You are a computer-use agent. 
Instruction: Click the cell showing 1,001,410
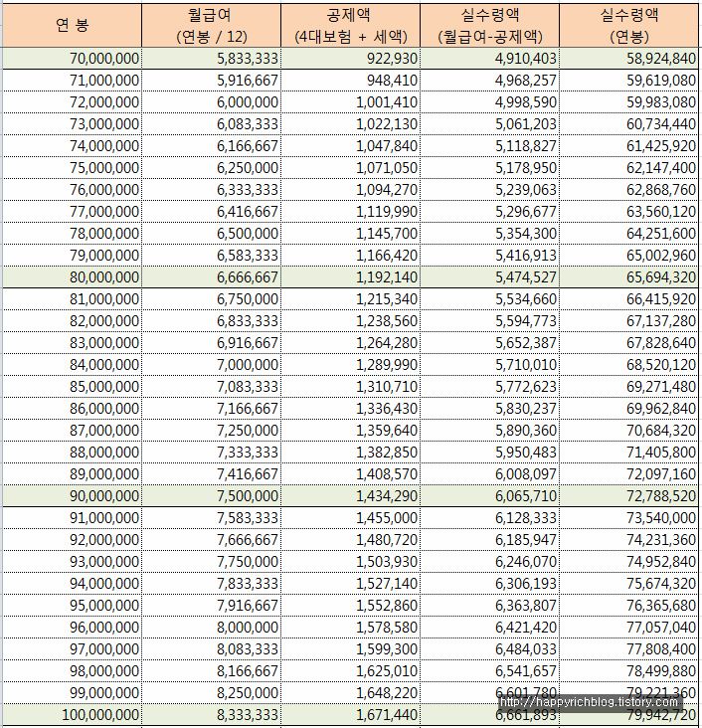pos(351,102)
